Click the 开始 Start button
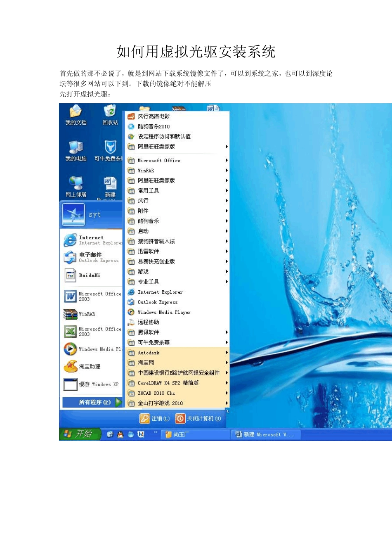The width and height of the screenshot is (392, 555). 80,434
